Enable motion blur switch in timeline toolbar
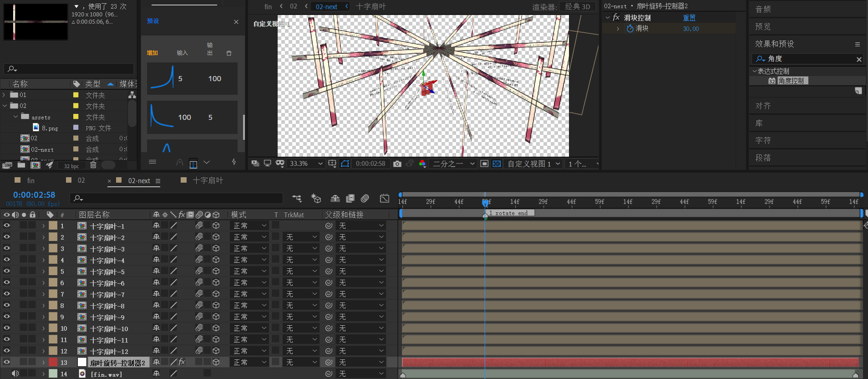 (365, 199)
